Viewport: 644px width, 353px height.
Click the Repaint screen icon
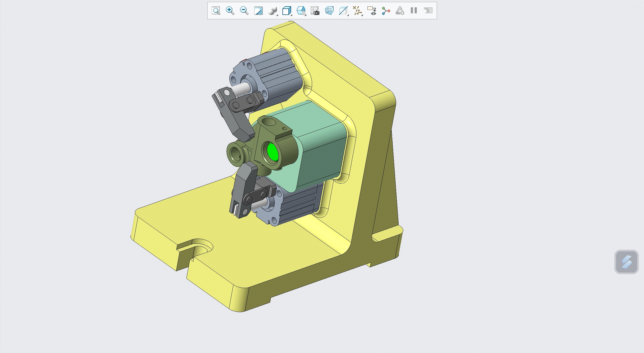[258, 11]
